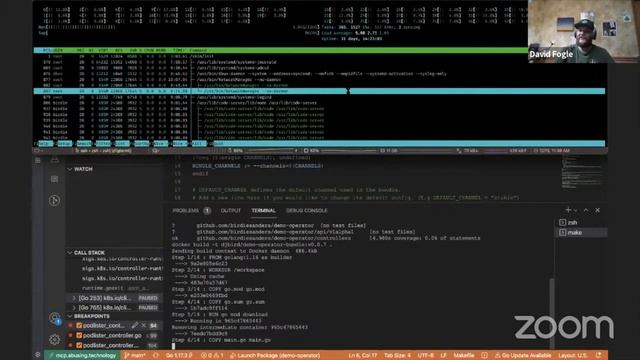Click the editor minimap
The height and width of the screenshot is (360, 640).
582,173
